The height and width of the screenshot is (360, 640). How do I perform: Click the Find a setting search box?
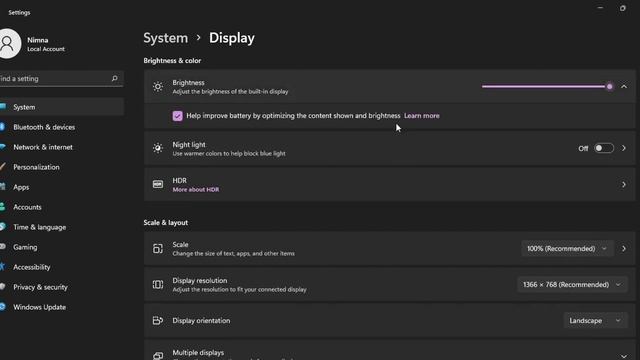(61, 78)
